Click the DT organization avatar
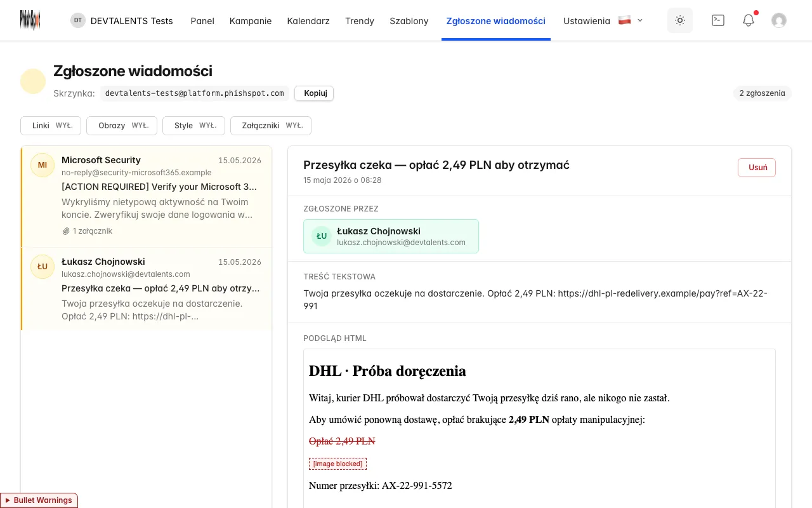Screen dimensions: 812x508 [78, 20]
